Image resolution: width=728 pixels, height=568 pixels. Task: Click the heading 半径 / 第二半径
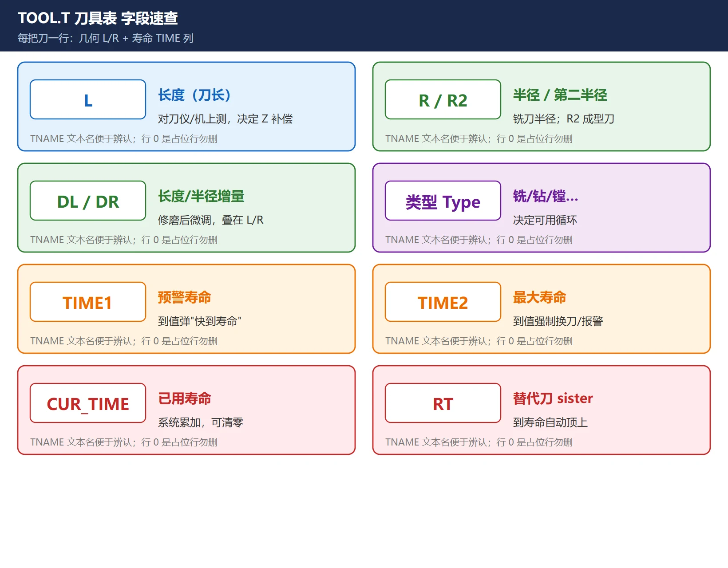click(560, 95)
